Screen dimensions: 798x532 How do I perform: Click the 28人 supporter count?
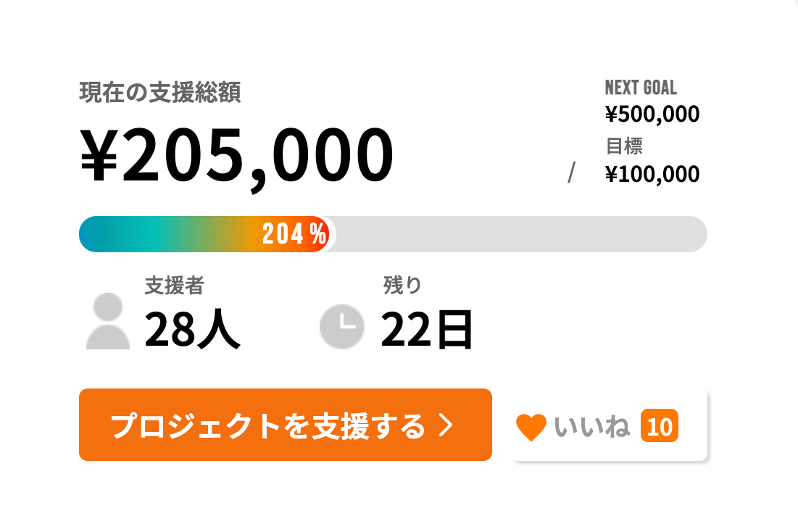click(x=192, y=329)
